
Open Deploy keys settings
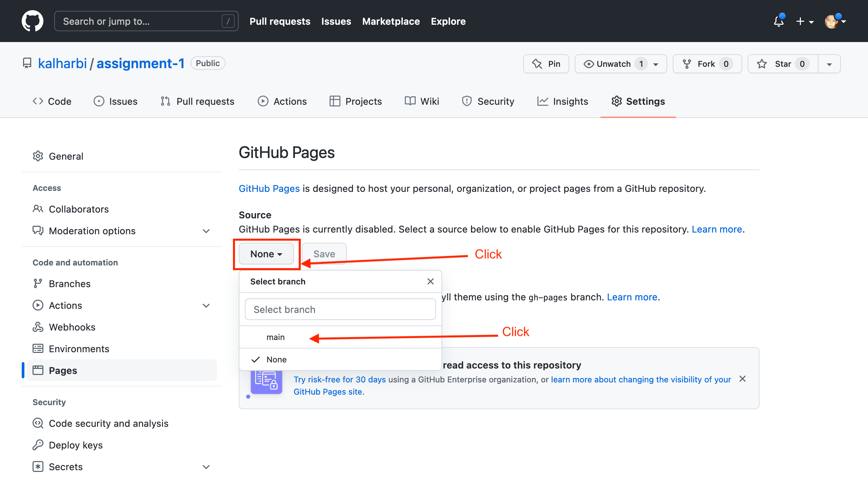(122, 445)
